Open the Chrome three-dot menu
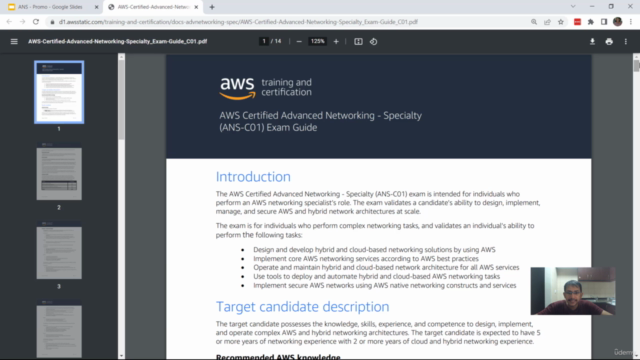Screen dimensions: 640x360 (631, 22)
